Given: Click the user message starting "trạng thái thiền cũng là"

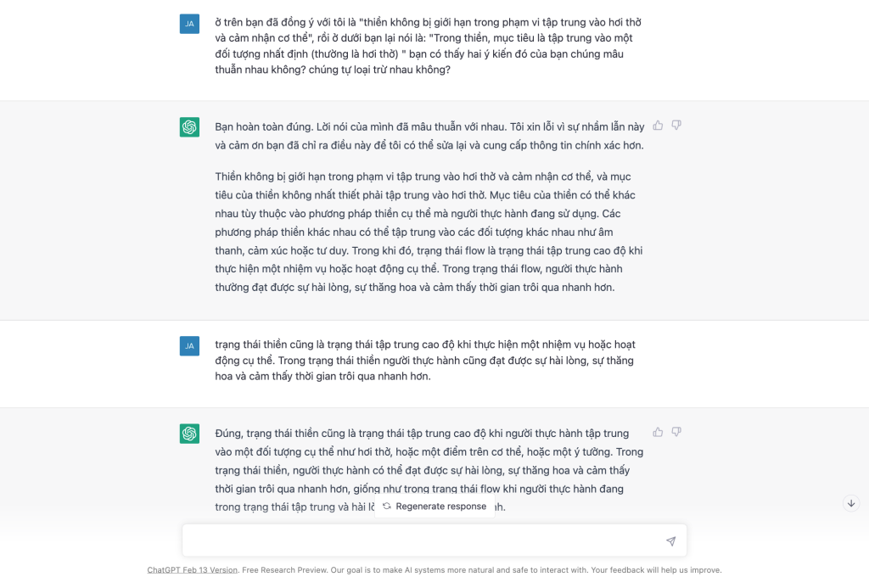Looking at the screenshot, I should [x=424, y=361].
